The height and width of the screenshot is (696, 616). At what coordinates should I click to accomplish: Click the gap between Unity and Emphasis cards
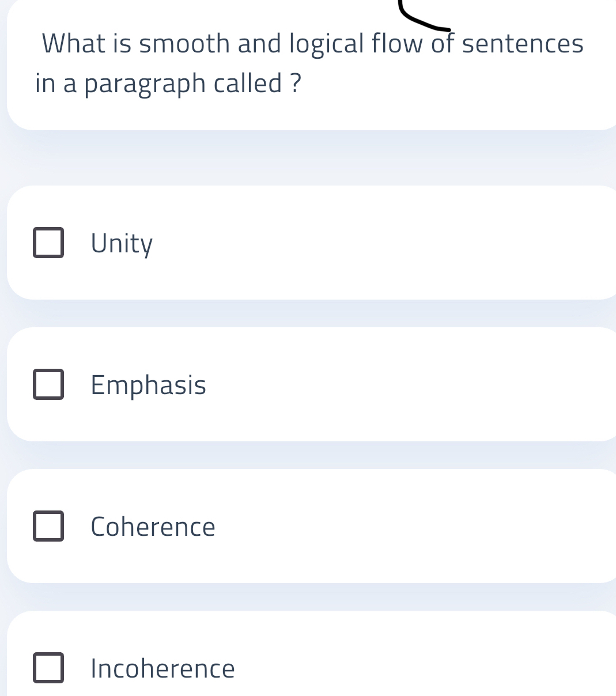311,313
